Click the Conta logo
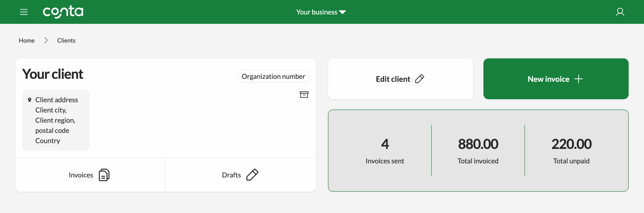The width and height of the screenshot is (644, 213). [x=63, y=12]
